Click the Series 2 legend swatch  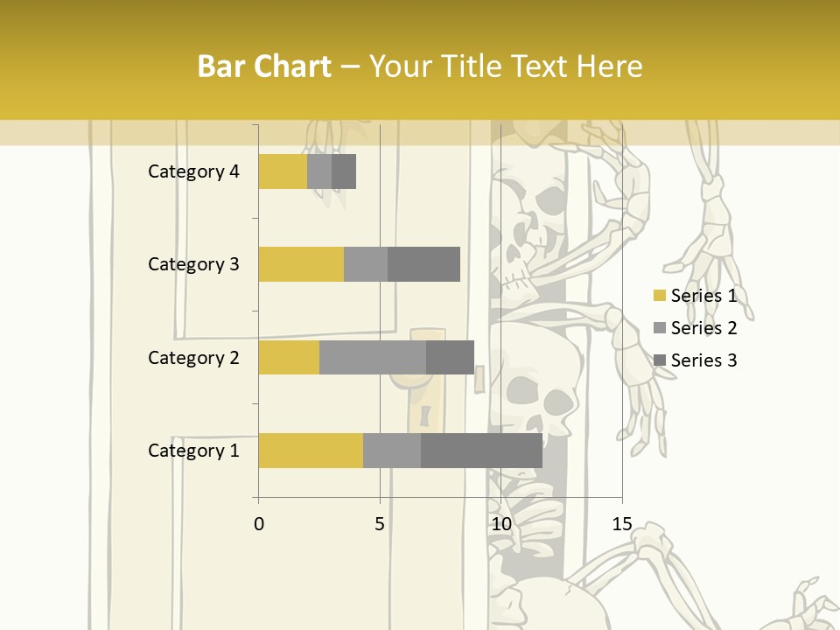tap(660, 328)
